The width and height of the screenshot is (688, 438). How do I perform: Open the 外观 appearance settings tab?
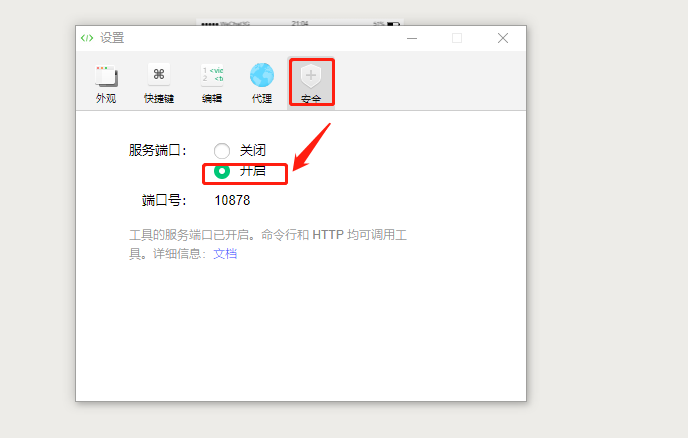coord(106,83)
